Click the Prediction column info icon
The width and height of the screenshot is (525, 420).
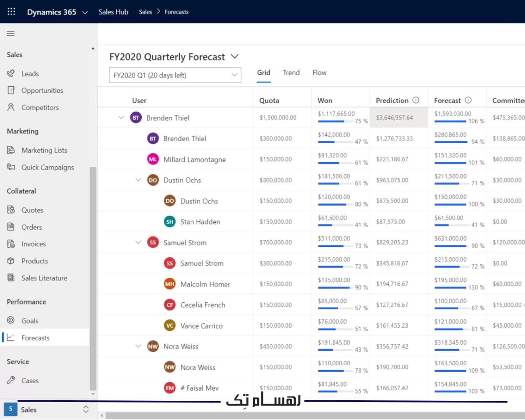(x=416, y=99)
